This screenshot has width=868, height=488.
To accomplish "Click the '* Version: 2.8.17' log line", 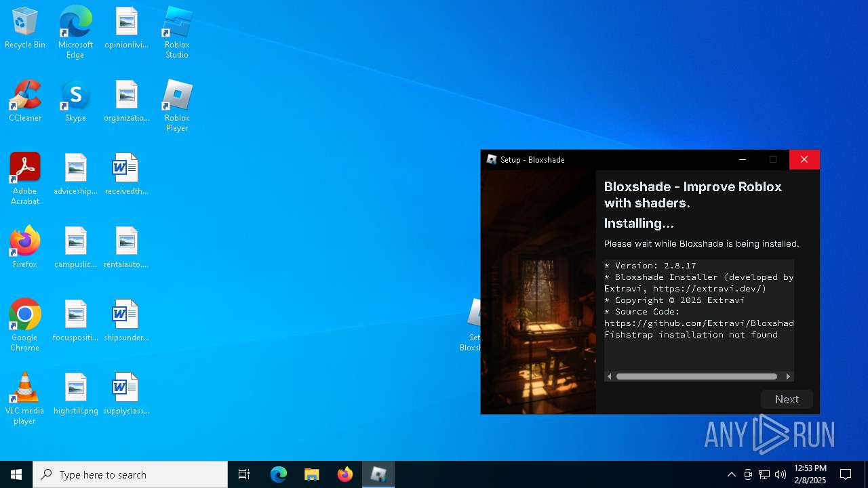I will [650, 265].
